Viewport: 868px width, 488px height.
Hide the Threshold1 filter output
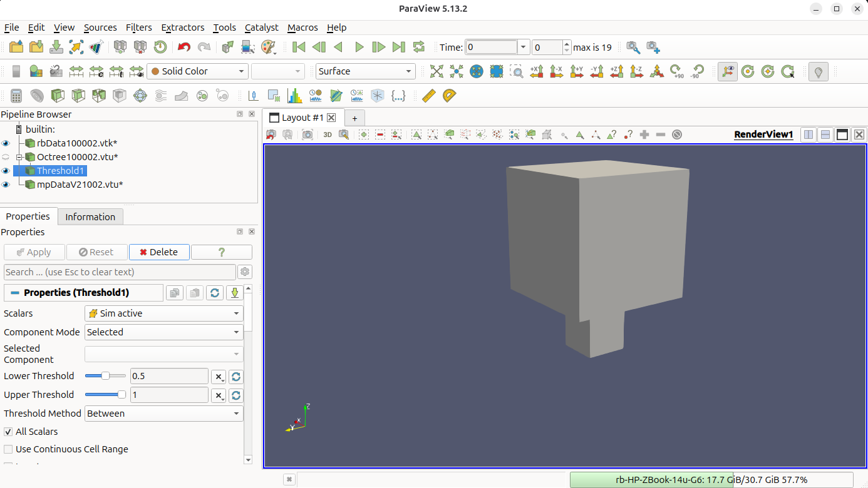(6, 171)
